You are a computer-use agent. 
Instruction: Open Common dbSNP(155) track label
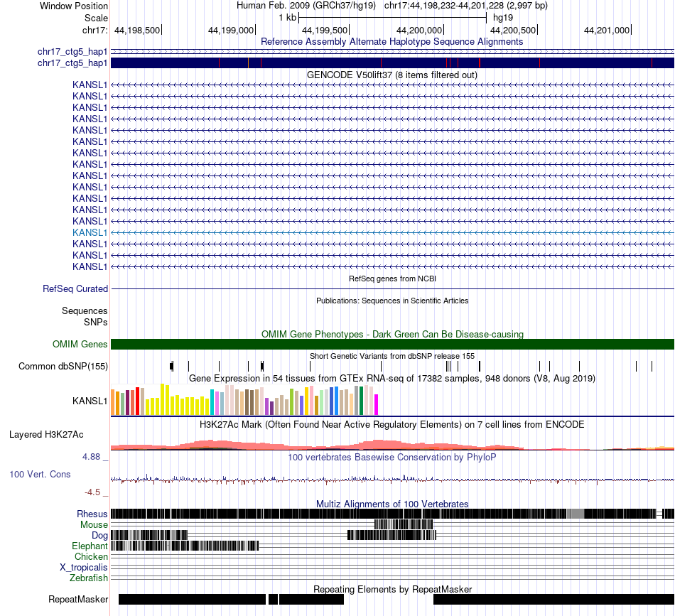pyautogui.click(x=63, y=367)
